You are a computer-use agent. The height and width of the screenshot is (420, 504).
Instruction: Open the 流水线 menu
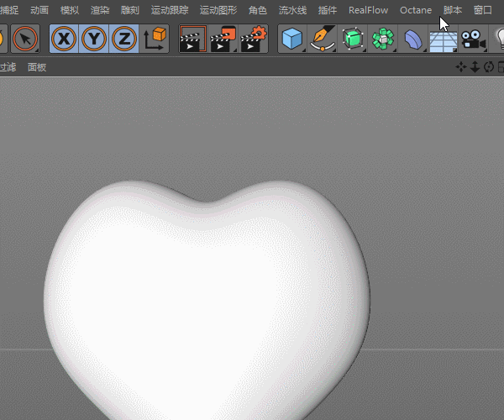click(x=292, y=10)
